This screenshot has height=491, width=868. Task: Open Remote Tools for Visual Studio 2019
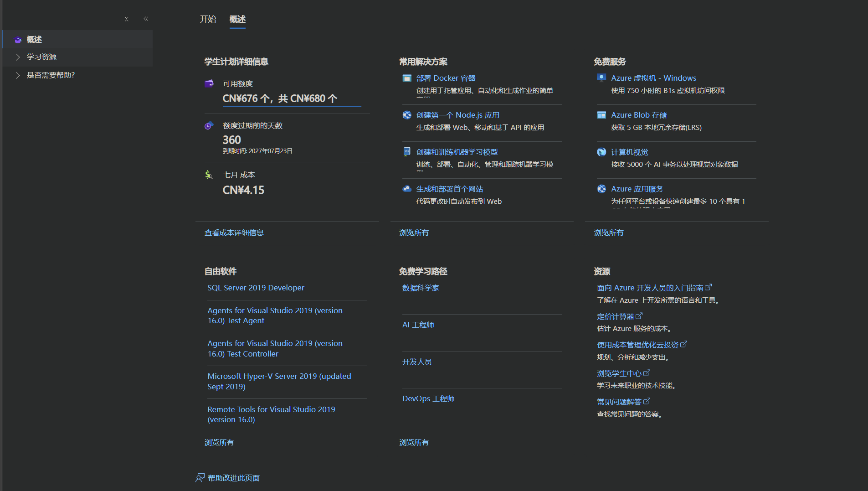(271, 414)
